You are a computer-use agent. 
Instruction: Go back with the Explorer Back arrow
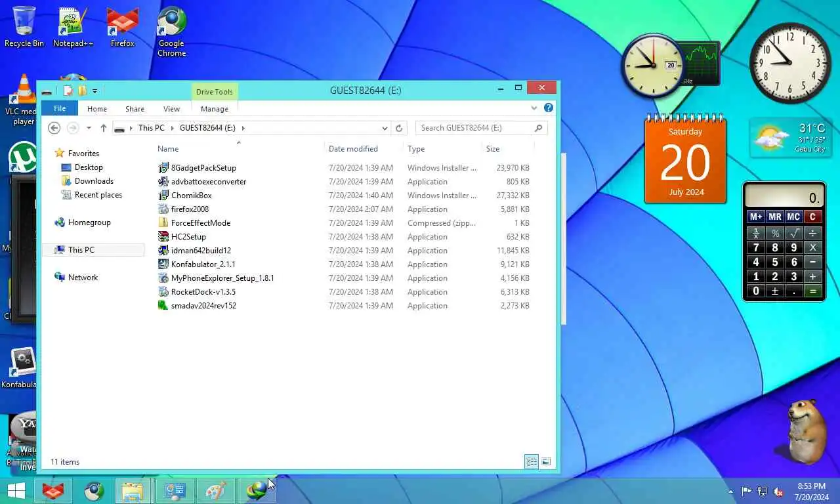[54, 128]
